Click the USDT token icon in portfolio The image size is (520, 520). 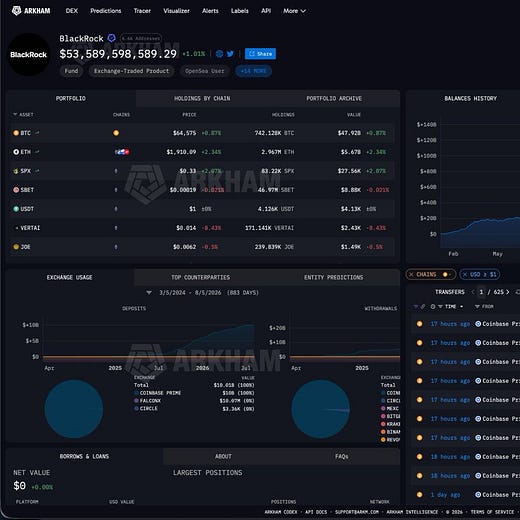point(16,209)
